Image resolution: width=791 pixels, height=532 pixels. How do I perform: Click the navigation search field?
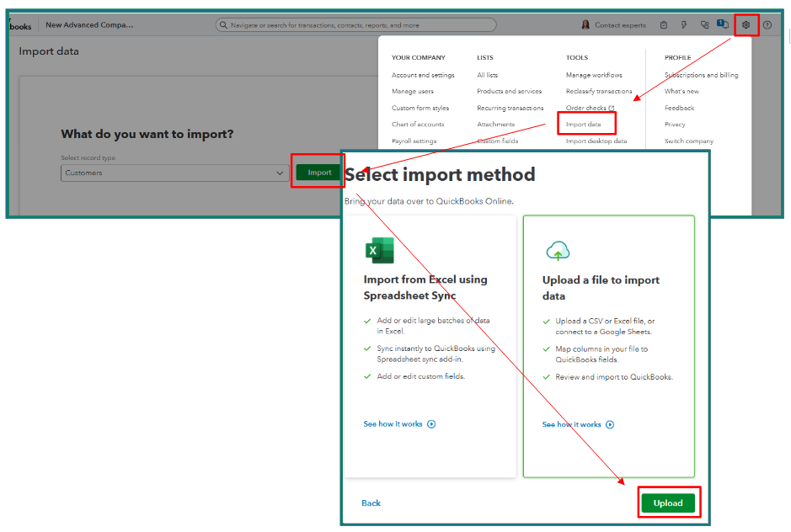click(x=355, y=25)
